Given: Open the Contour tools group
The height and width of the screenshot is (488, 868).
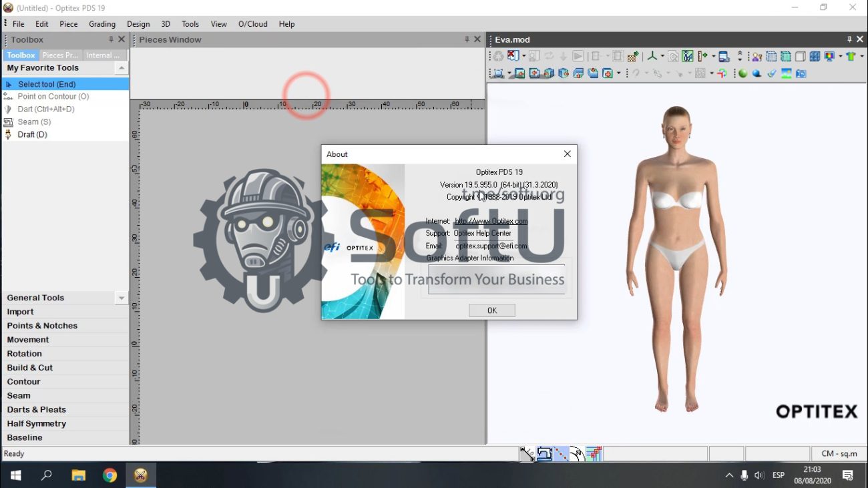Looking at the screenshot, I should pyautogui.click(x=65, y=382).
